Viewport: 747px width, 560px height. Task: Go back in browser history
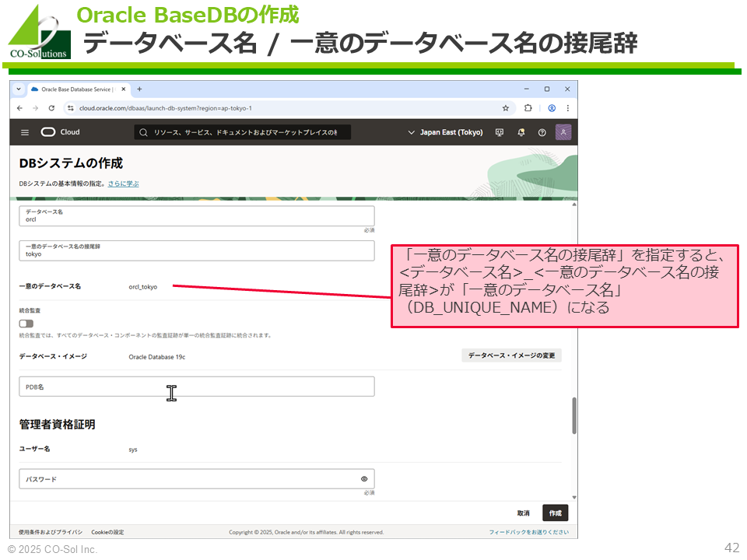(x=19, y=108)
